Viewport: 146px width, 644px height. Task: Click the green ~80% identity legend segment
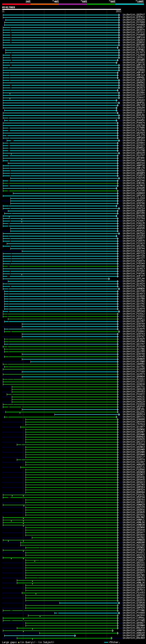click(x=101, y=4)
